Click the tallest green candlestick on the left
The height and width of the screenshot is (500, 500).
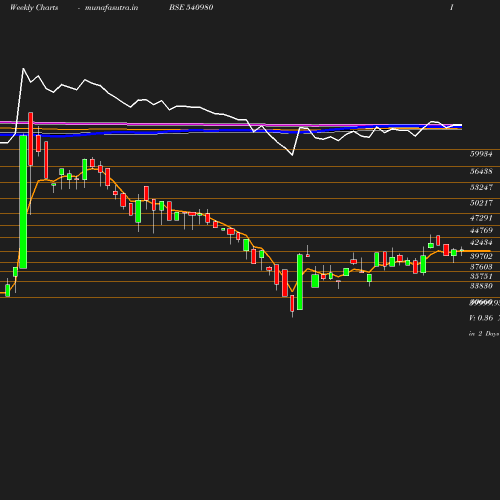tap(23, 202)
